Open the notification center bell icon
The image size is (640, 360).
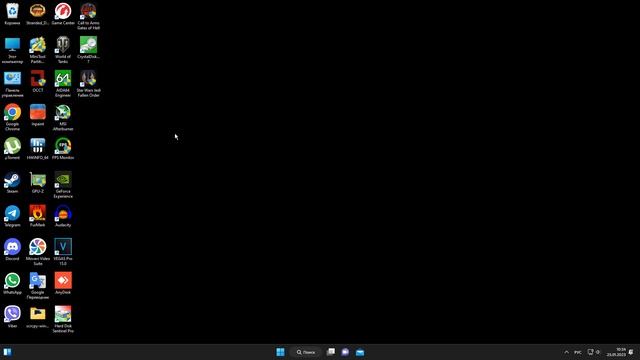click(632, 352)
